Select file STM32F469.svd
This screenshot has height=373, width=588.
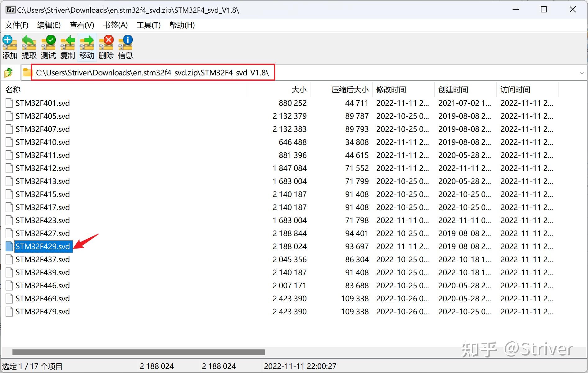tap(43, 299)
